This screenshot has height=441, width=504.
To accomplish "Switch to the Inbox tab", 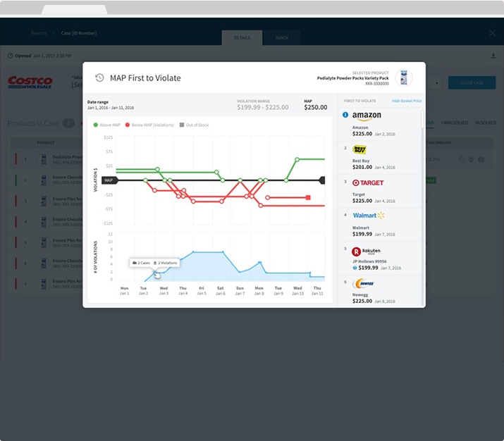I will pyautogui.click(x=281, y=37).
